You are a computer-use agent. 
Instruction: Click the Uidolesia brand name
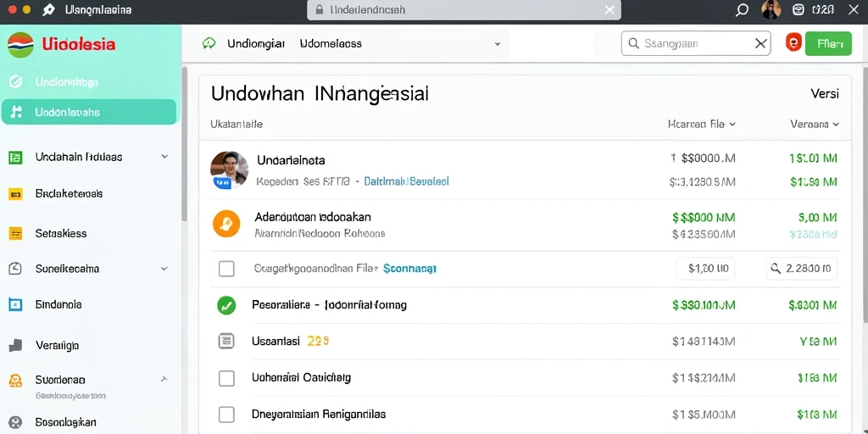79,44
